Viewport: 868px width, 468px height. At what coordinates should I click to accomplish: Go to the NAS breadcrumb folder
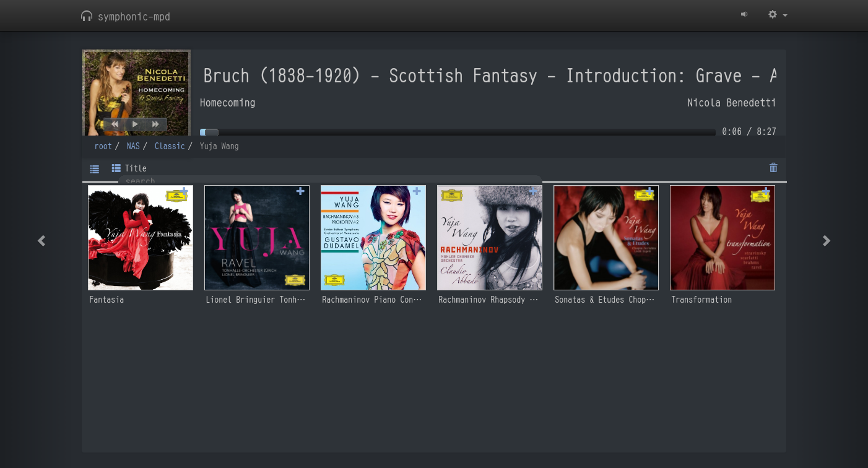tap(133, 146)
